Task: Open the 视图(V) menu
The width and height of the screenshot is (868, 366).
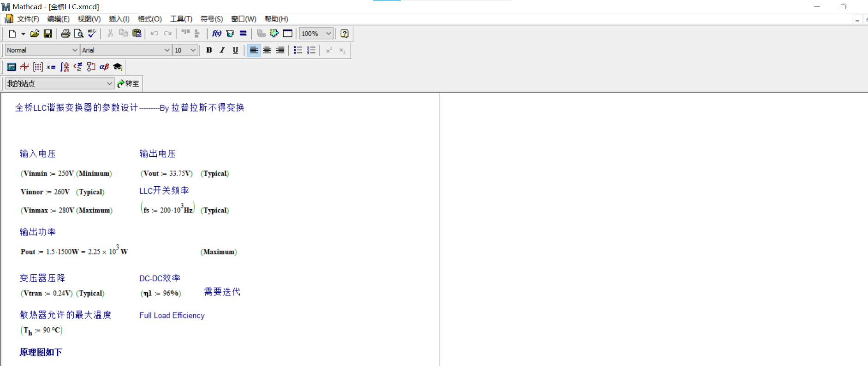Action: [x=89, y=19]
